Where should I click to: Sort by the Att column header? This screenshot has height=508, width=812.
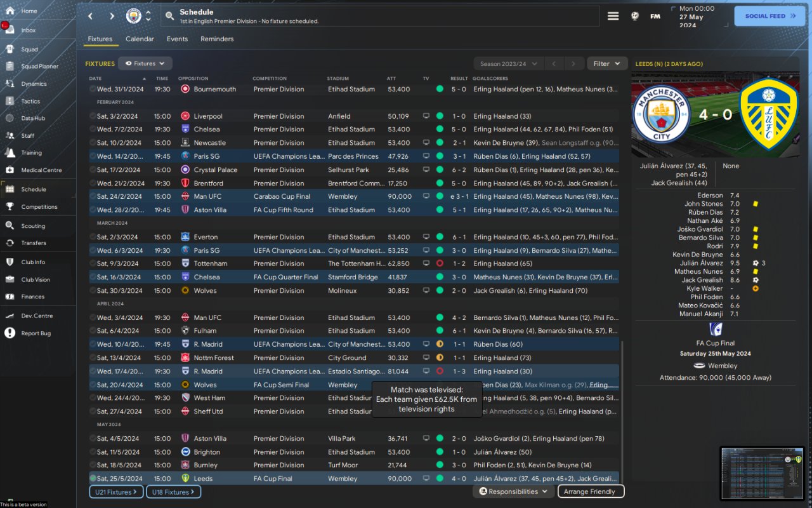(x=391, y=79)
